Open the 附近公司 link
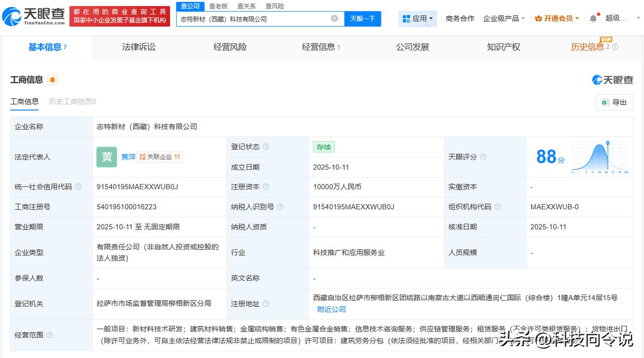Image resolution: width=644 pixels, height=358 pixels. coord(332,309)
